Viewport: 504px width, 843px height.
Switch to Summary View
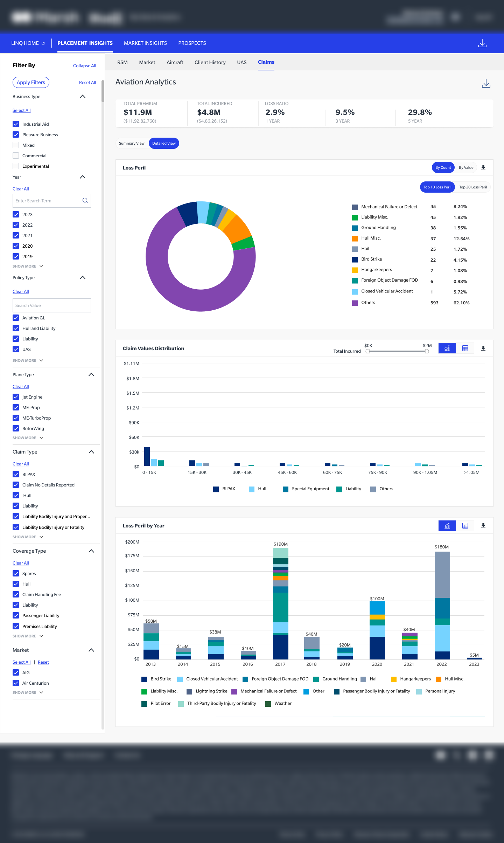pos(132,143)
